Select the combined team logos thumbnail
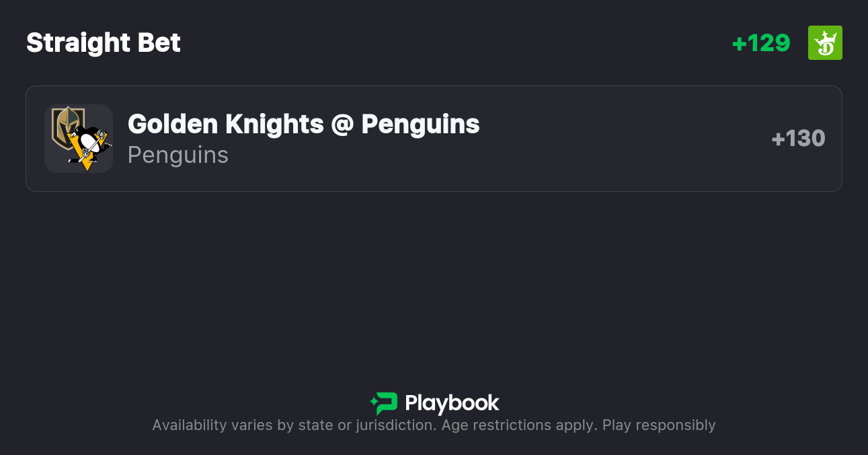Image resolution: width=868 pixels, height=455 pixels. [79, 139]
